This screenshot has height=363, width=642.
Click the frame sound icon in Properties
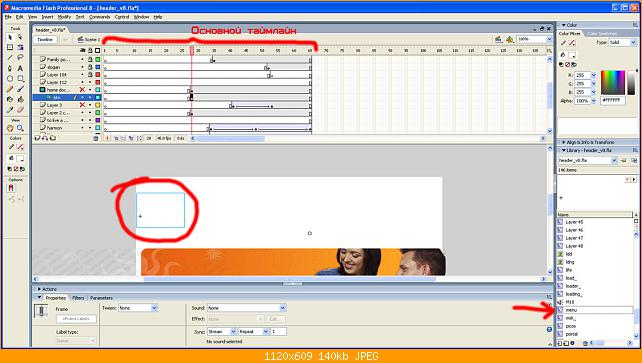click(41, 311)
